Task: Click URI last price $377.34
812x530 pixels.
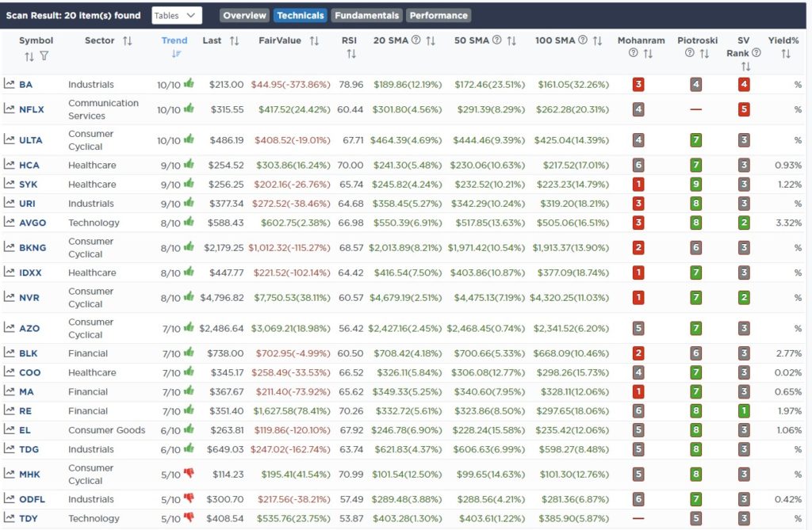Action: coord(226,204)
